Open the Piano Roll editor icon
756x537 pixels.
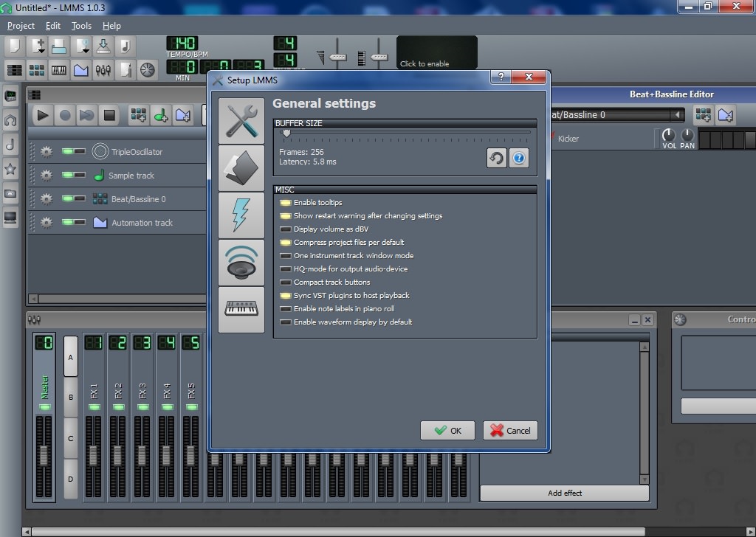58,70
